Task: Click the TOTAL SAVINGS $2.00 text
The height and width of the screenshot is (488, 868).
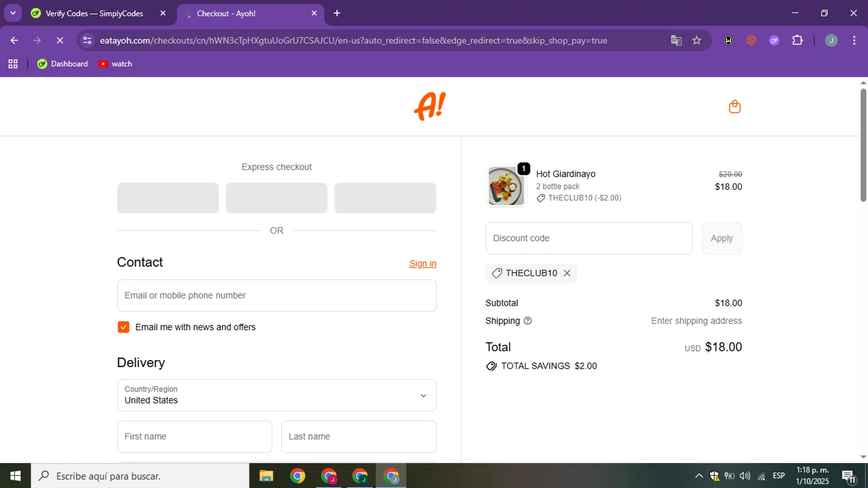Action: click(549, 366)
